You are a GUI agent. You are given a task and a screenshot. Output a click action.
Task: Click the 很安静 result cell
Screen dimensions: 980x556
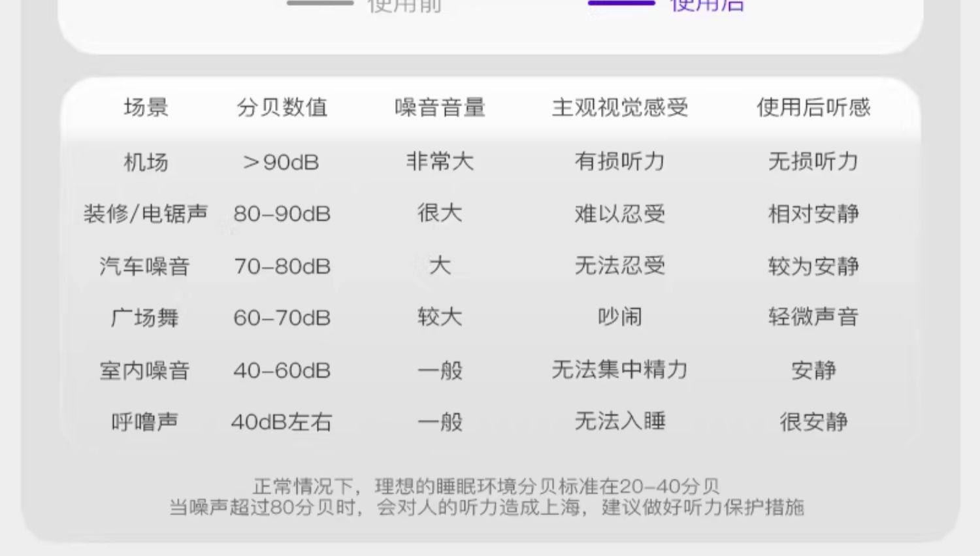(813, 422)
